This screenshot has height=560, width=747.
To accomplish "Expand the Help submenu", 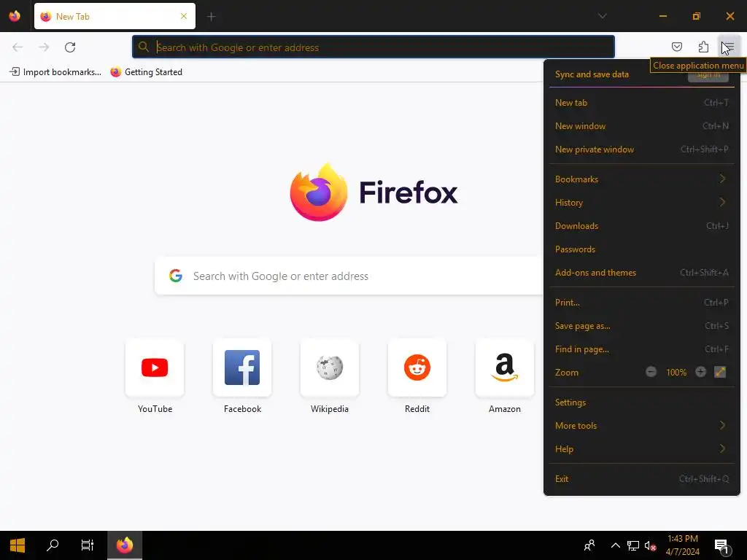I will click(x=642, y=449).
